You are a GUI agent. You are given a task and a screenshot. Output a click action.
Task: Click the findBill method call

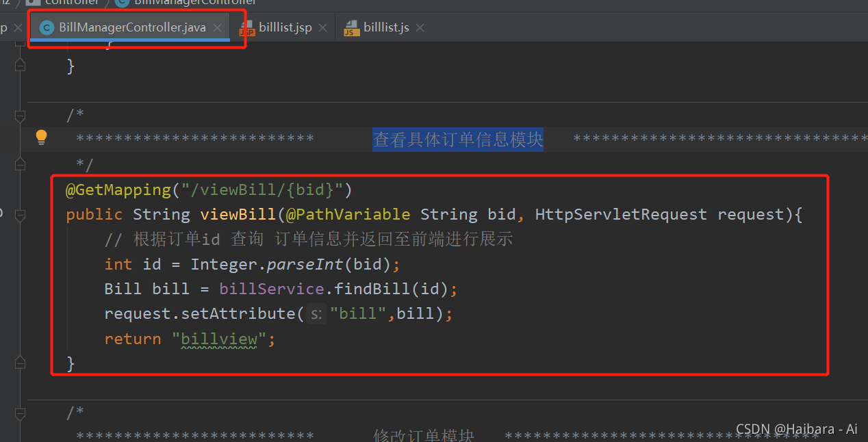[x=372, y=289]
